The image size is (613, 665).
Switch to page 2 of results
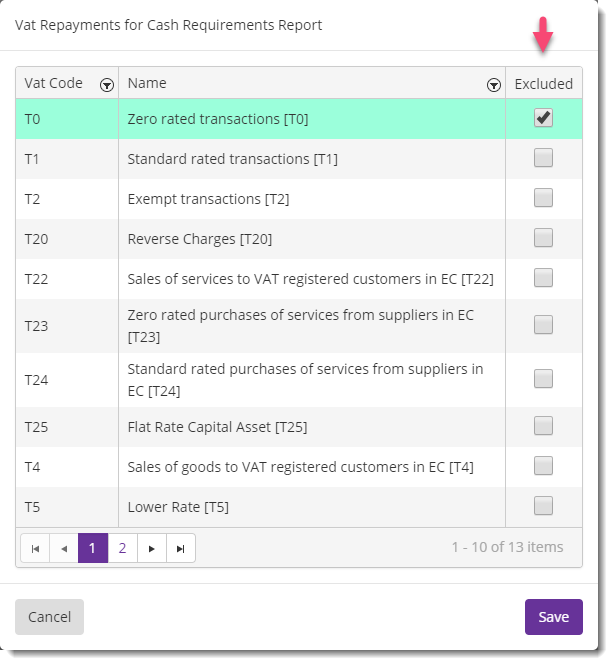123,548
